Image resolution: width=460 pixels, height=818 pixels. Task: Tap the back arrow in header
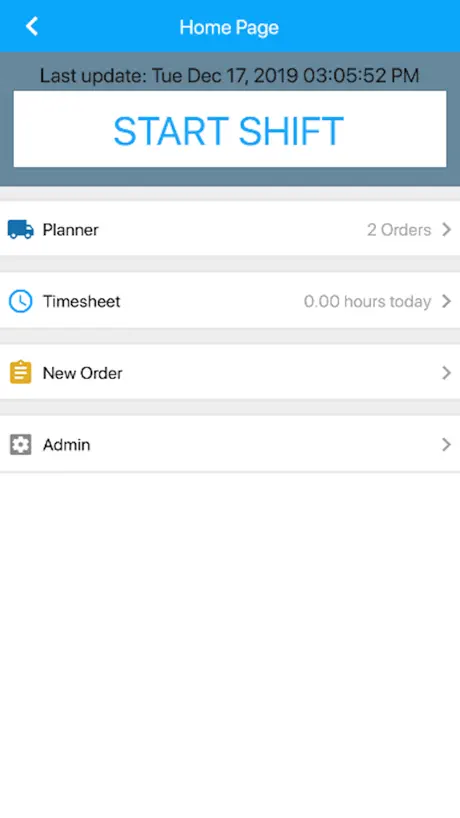[x=32, y=26]
